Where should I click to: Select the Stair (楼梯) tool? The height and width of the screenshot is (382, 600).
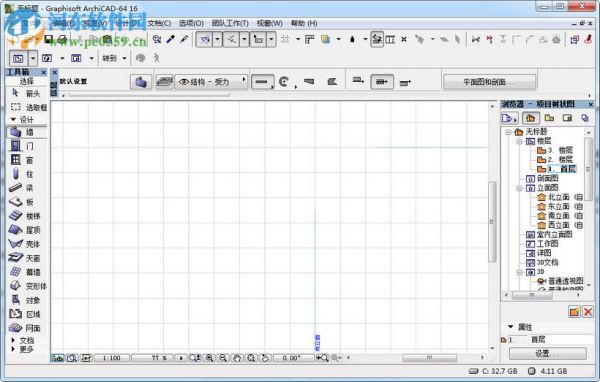pos(26,216)
